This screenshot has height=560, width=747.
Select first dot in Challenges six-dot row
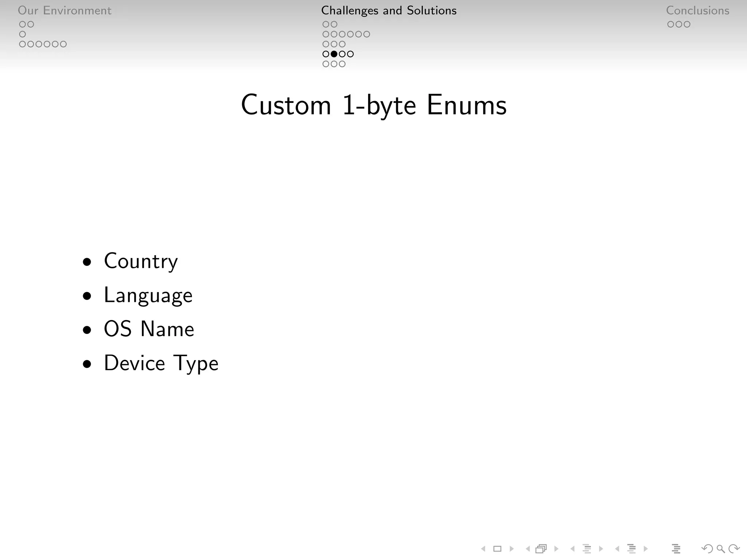pos(326,34)
